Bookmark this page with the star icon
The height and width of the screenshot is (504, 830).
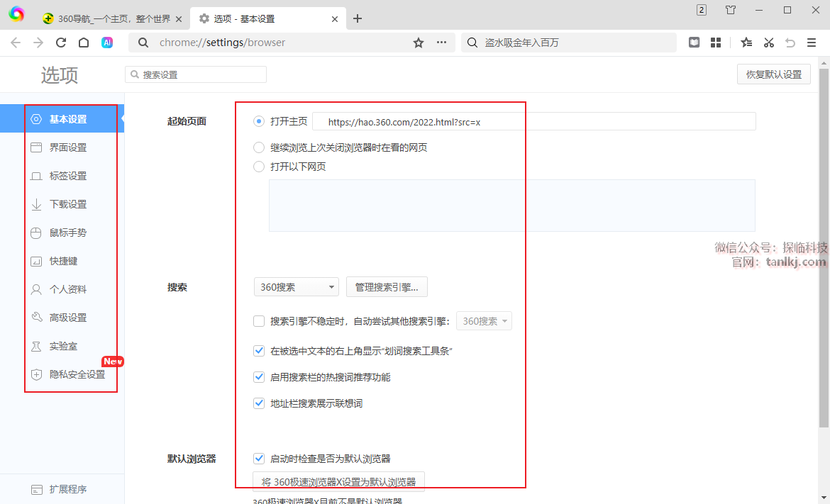(419, 43)
